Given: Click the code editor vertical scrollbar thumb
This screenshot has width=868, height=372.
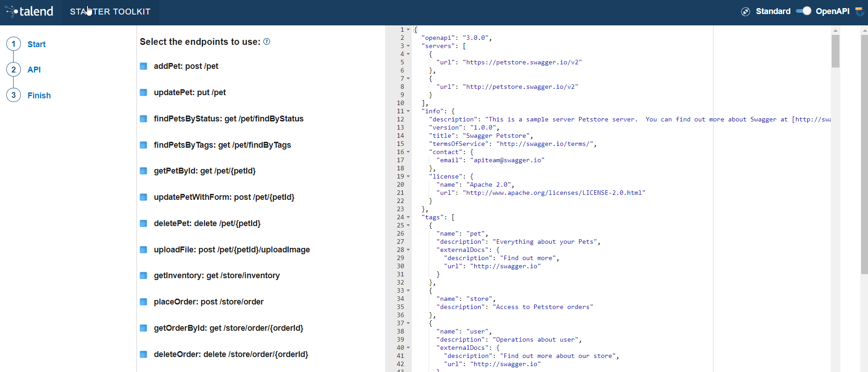Looking at the screenshot, I should pos(835,51).
